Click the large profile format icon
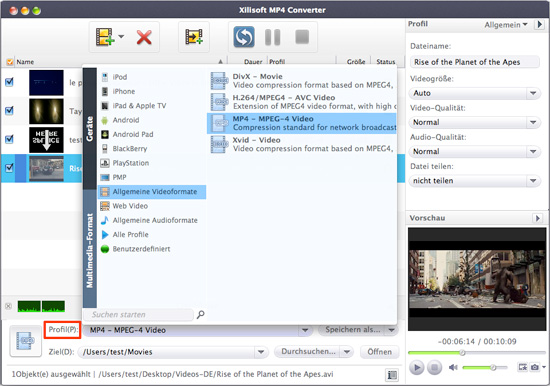This screenshot has height=386, width=550. tap(26, 341)
